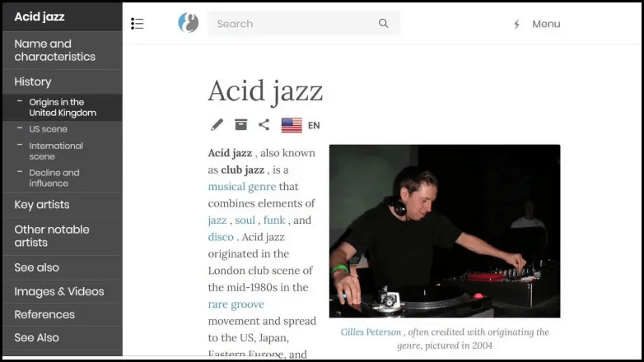Image resolution: width=644 pixels, height=362 pixels.
Task: Open the Menu in top bar
Action: tap(545, 24)
